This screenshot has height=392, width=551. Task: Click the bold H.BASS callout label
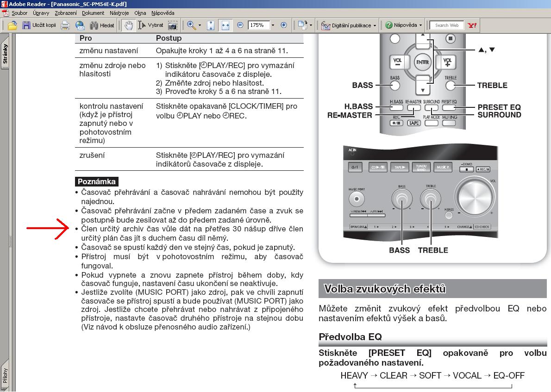(x=358, y=106)
